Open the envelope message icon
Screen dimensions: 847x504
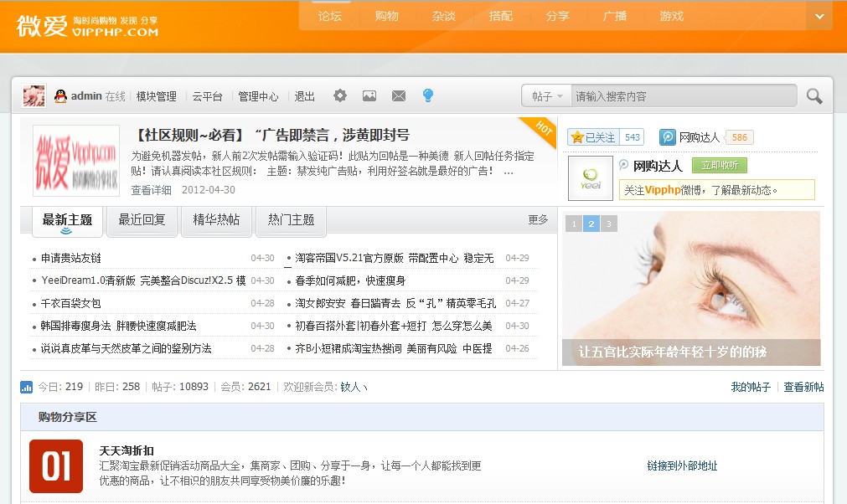tap(399, 96)
